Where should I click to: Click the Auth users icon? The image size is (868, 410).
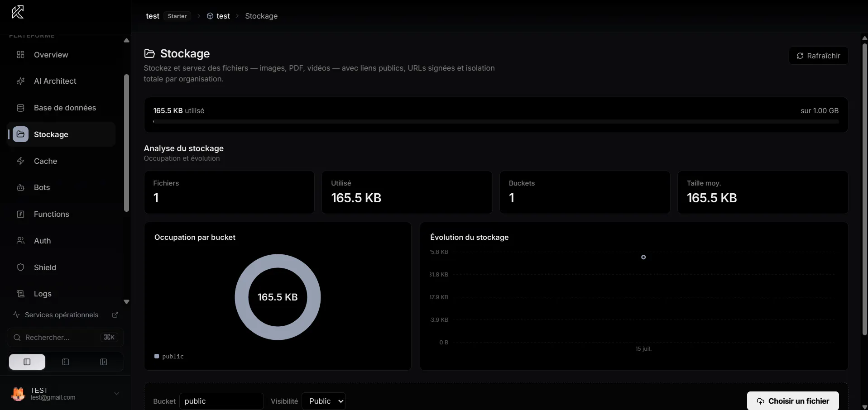(20, 241)
